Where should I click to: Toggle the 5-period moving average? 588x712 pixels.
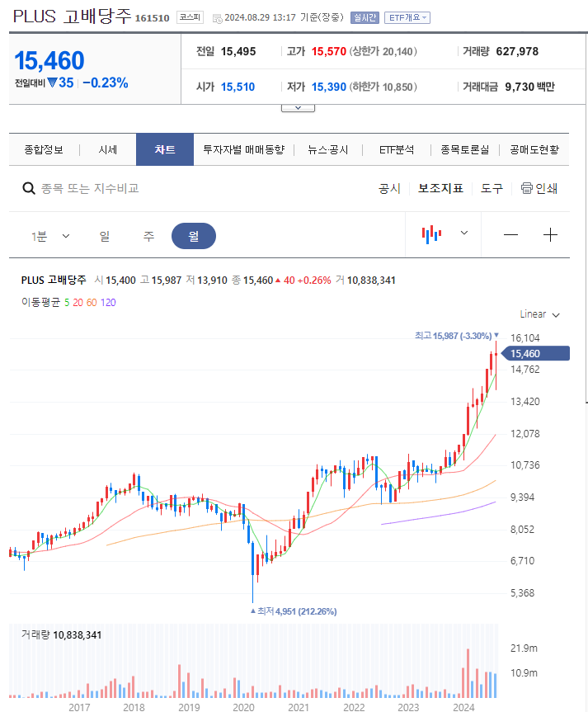pos(66,303)
